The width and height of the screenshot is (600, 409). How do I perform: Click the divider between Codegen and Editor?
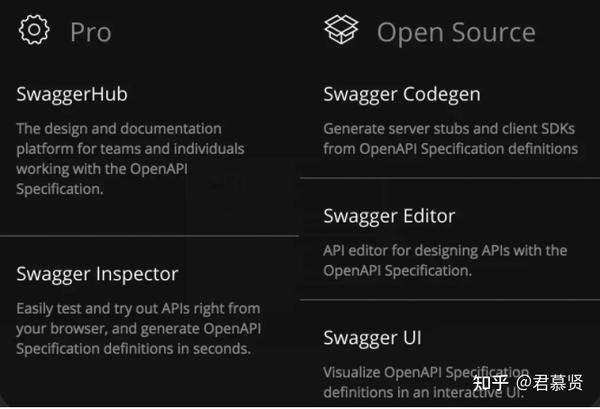click(450, 178)
